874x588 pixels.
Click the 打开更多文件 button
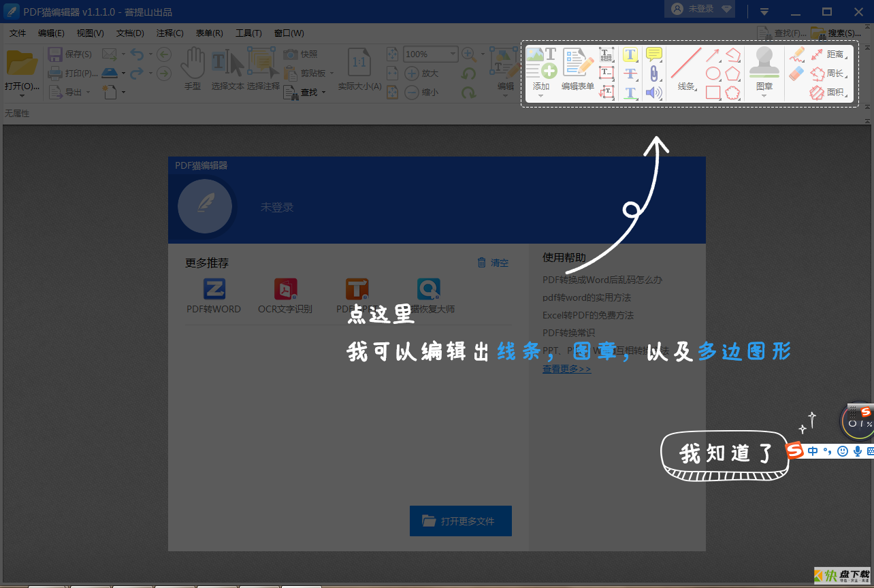[x=461, y=521]
